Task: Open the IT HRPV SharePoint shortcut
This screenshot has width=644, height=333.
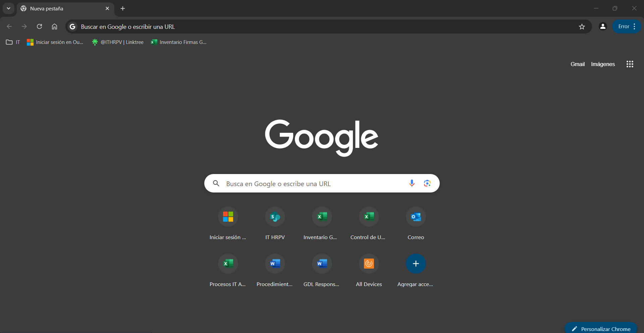Action: (275, 224)
